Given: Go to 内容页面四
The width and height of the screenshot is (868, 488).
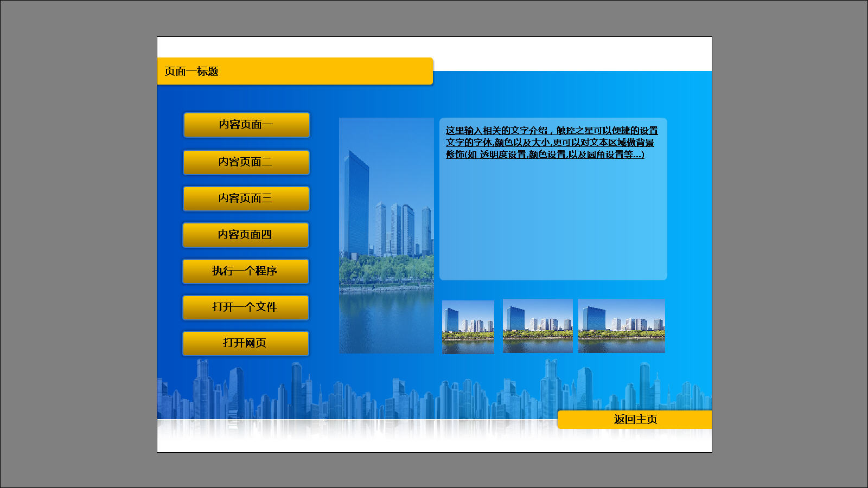Looking at the screenshot, I should (246, 235).
